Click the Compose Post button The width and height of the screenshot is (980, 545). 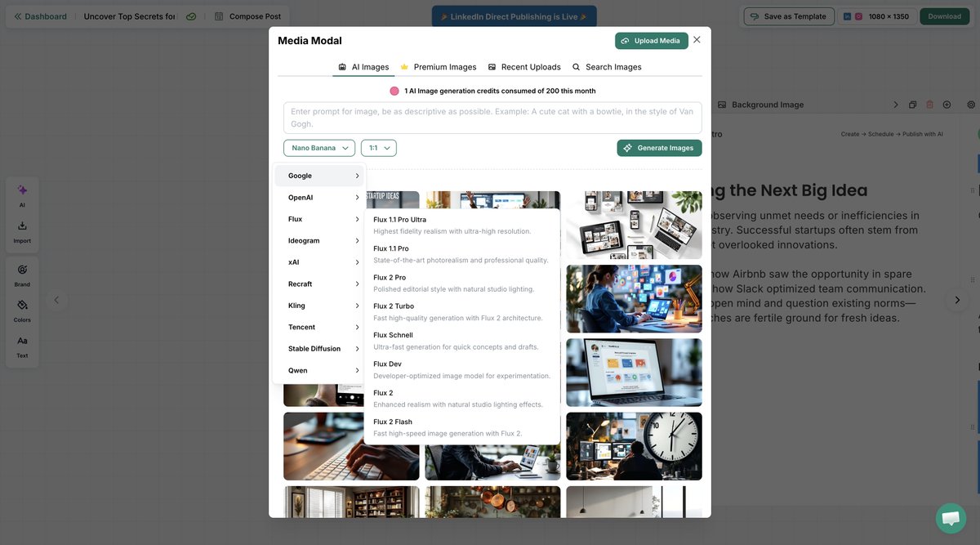[x=247, y=16]
